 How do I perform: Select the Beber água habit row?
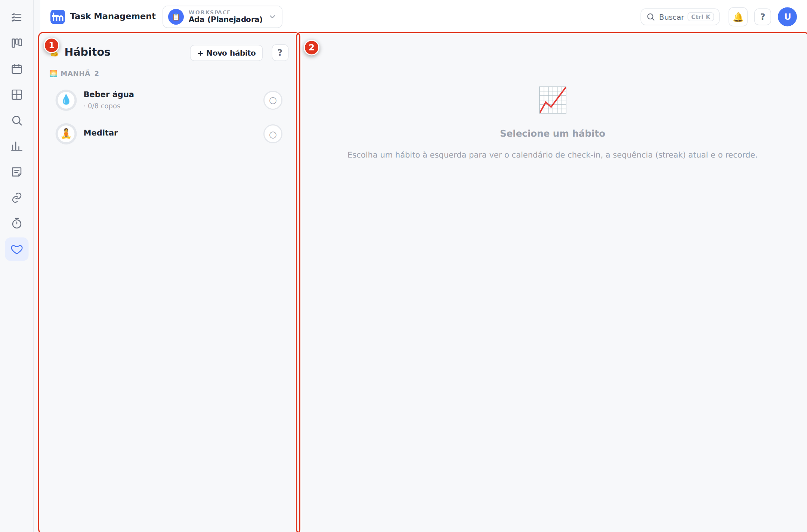[168, 100]
